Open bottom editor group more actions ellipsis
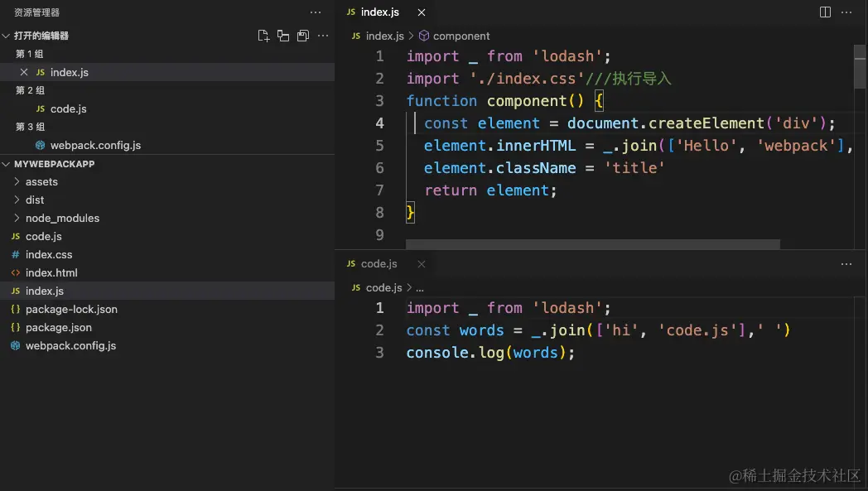The image size is (868, 491). [846, 264]
